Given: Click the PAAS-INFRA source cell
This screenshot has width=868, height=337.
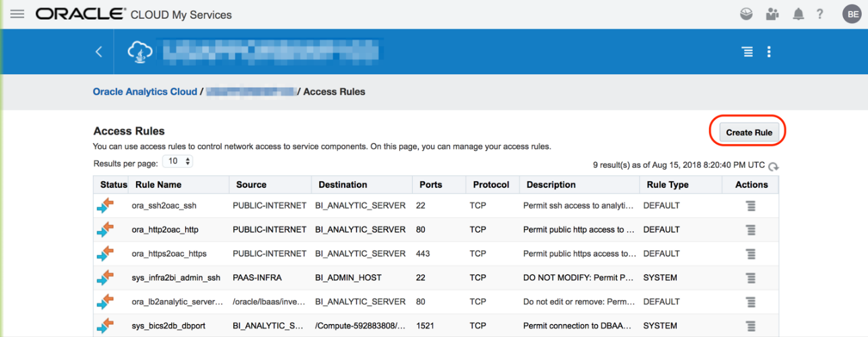Looking at the screenshot, I should pos(257,278).
